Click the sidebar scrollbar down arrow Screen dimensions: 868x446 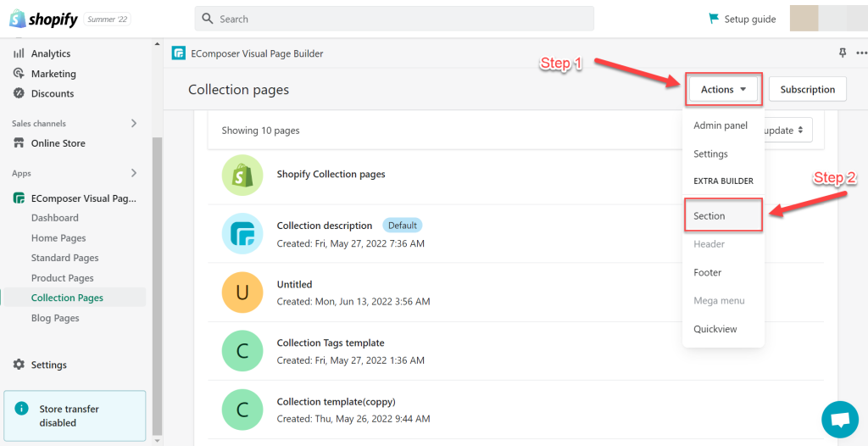click(x=158, y=441)
